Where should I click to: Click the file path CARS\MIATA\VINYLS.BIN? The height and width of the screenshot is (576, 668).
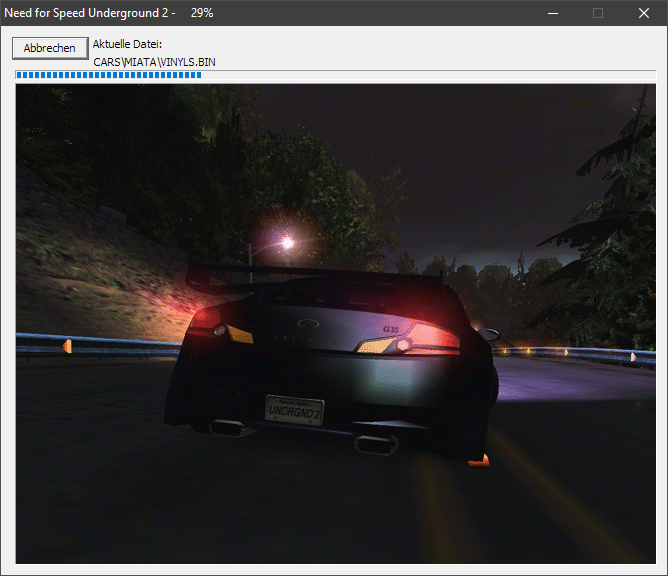click(x=154, y=62)
